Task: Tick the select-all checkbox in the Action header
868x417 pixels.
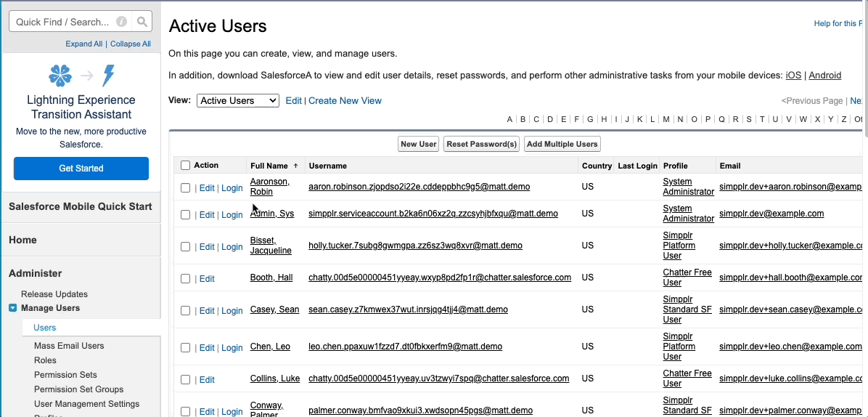Action: point(186,165)
